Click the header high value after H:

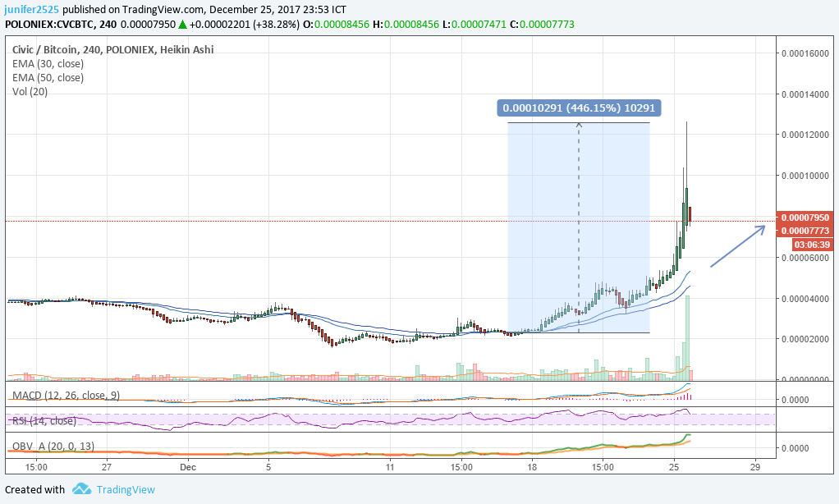[x=411, y=25]
